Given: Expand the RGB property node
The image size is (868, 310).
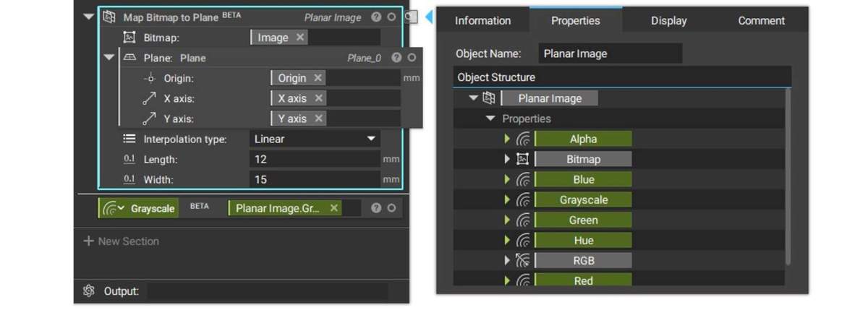Looking at the screenshot, I should click(x=508, y=260).
